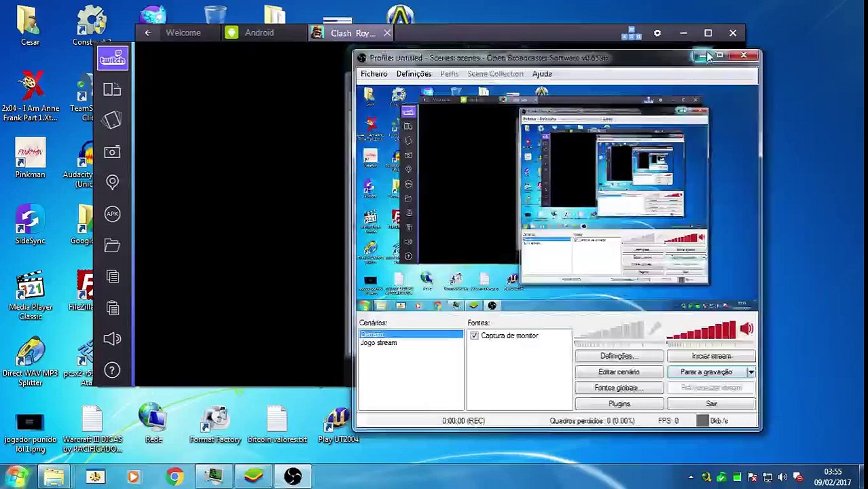Viewport: 868px width, 489px height.
Task: Switch to the Android tab
Action: 259,33
